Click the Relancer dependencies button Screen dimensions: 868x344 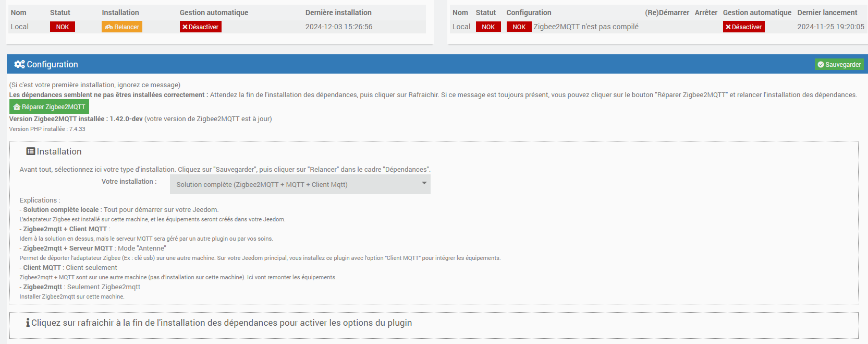(x=122, y=27)
